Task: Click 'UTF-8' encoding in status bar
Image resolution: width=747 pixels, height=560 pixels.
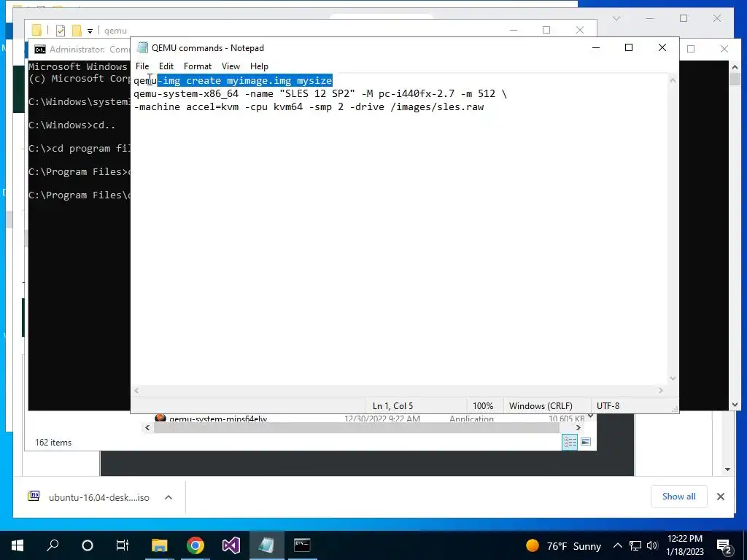Action: point(608,405)
